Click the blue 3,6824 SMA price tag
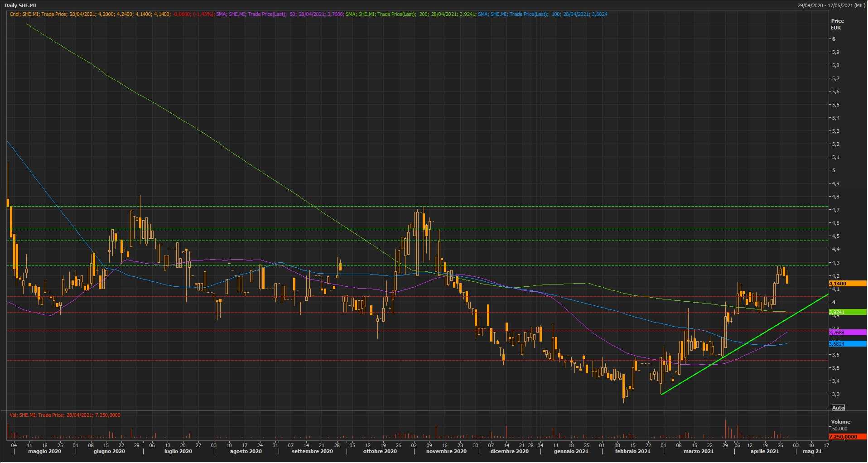This screenshot has height=463, width=868. click(x=847, y=344)
